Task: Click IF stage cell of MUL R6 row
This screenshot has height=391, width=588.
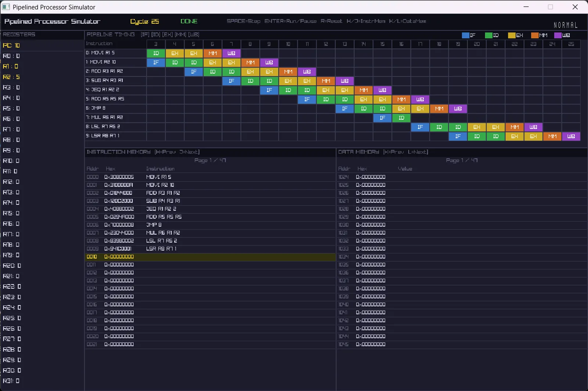Action: [382, 118]
